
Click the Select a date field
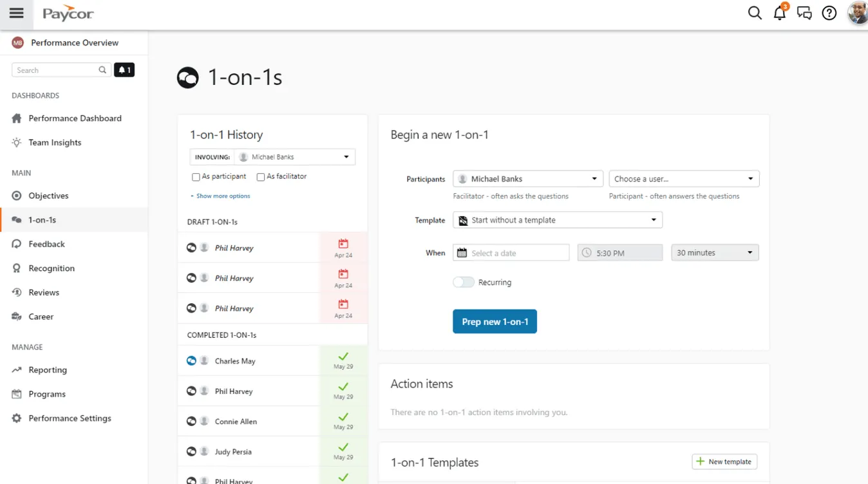click(511, 253)
